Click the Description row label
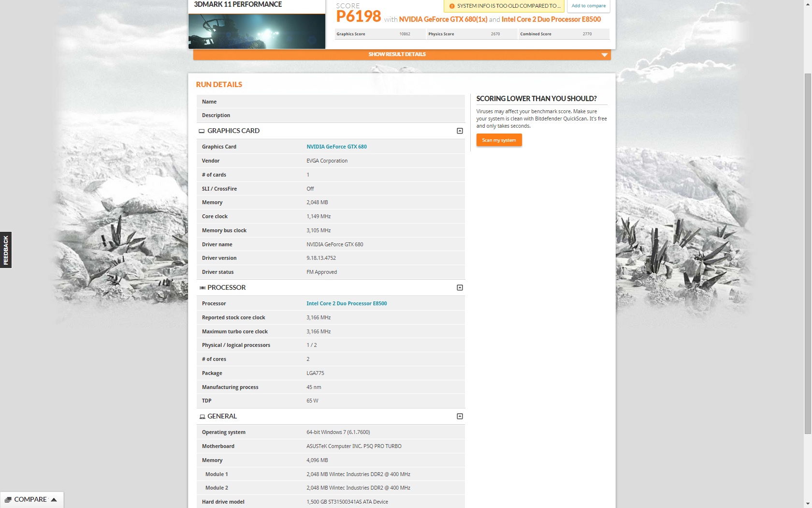 point(216,116)
